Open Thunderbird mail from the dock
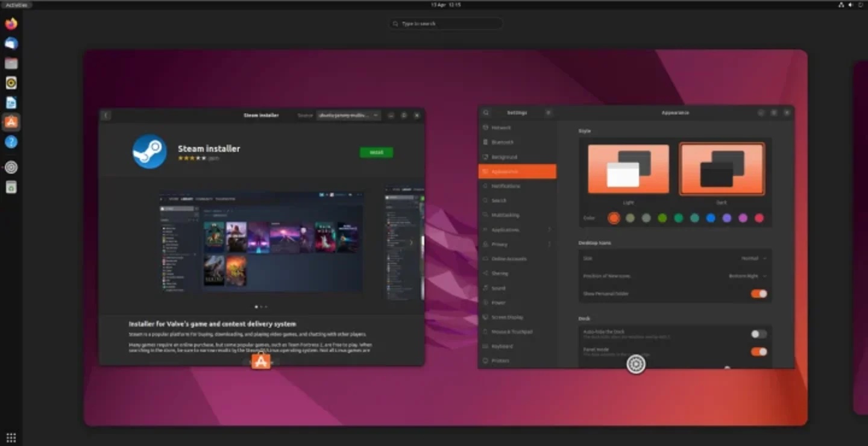The width and height of the screenshot is (868, 446). coord(11,43)
